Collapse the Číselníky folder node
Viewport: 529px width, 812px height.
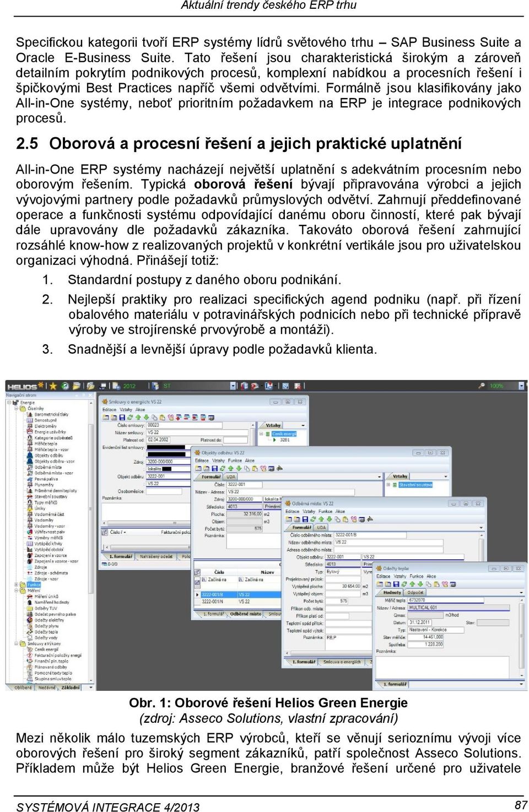coord(16,409)
